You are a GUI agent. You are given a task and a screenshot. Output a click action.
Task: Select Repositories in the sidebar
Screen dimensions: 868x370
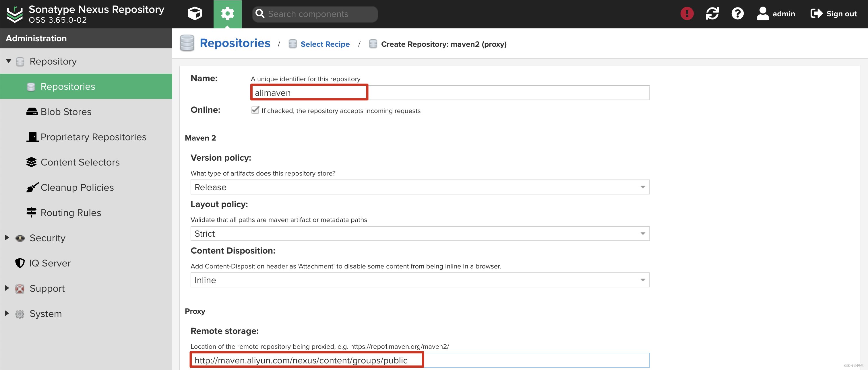(x=86, y=86)
